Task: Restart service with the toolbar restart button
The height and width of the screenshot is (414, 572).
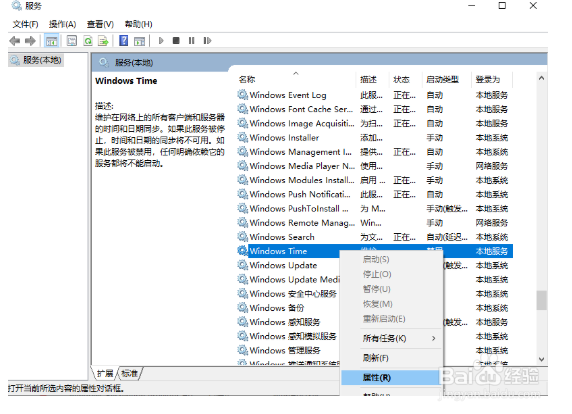Action: pyautogui.click(x=207, y=40)
